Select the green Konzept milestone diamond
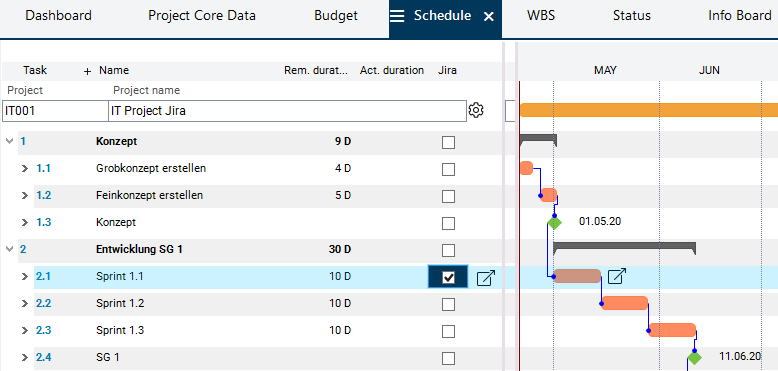The height and width of the screenshot is (371, 778). pos(555,222)
